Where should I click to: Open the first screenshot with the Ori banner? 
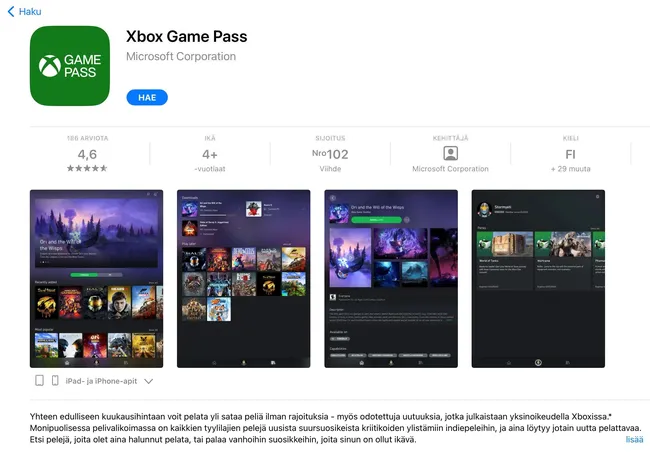click(96, 279)
